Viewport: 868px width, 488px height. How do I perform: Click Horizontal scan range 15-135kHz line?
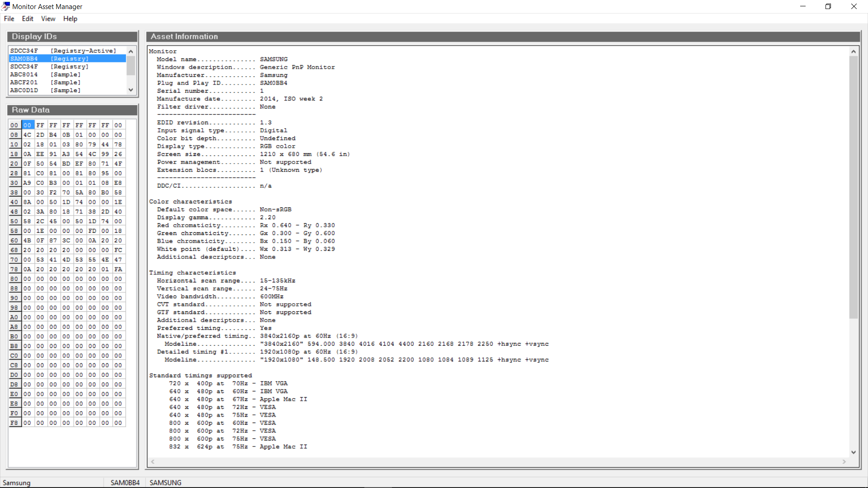pyautogui.click(x=226, y=281)
